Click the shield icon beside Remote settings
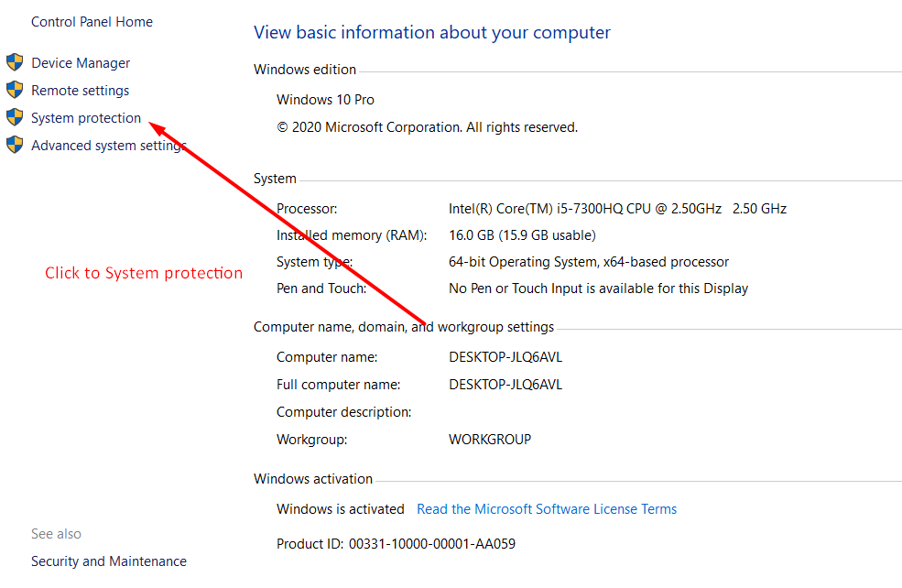Image resolution: width=902 pixels, height=588 pixels. (14, 91)
